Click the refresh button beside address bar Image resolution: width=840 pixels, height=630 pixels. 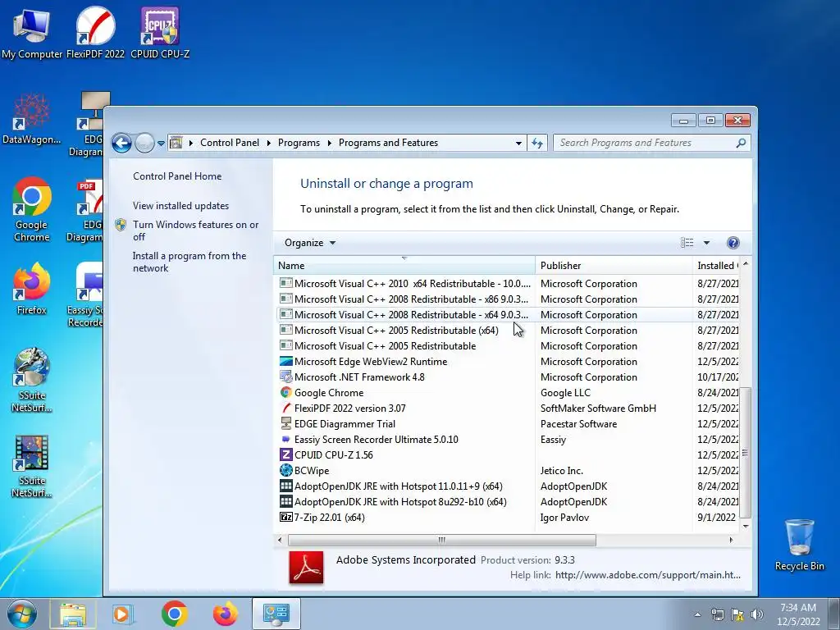point(537,143)
